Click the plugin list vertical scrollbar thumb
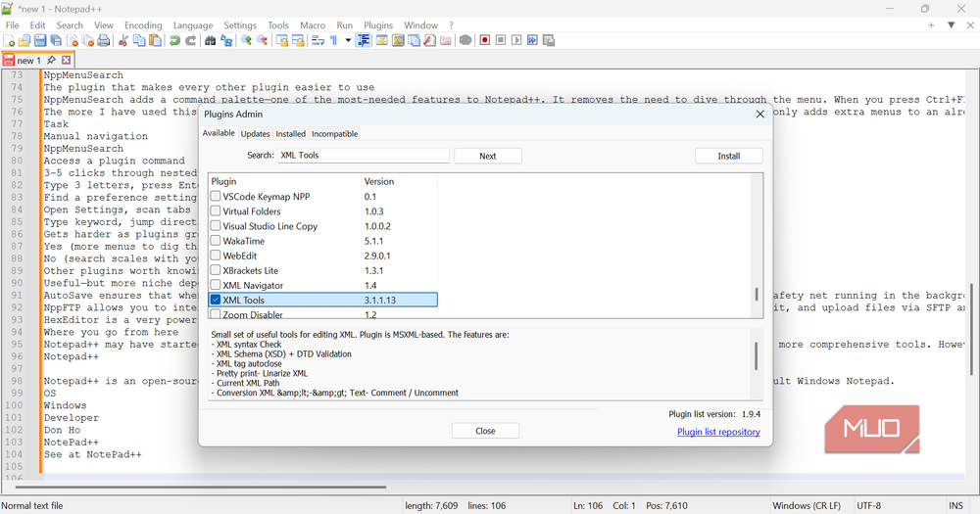This screenshot has height=514, width=980. (x=757, y=294)
